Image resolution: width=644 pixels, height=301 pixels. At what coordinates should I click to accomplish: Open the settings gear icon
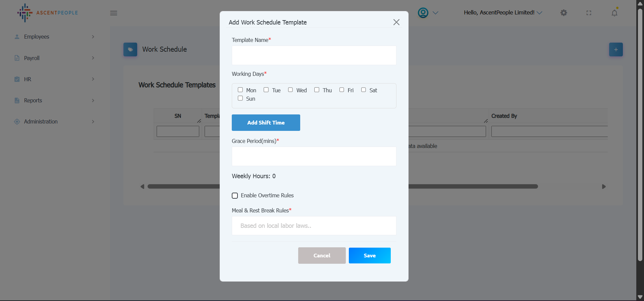(x=563, y=13)
